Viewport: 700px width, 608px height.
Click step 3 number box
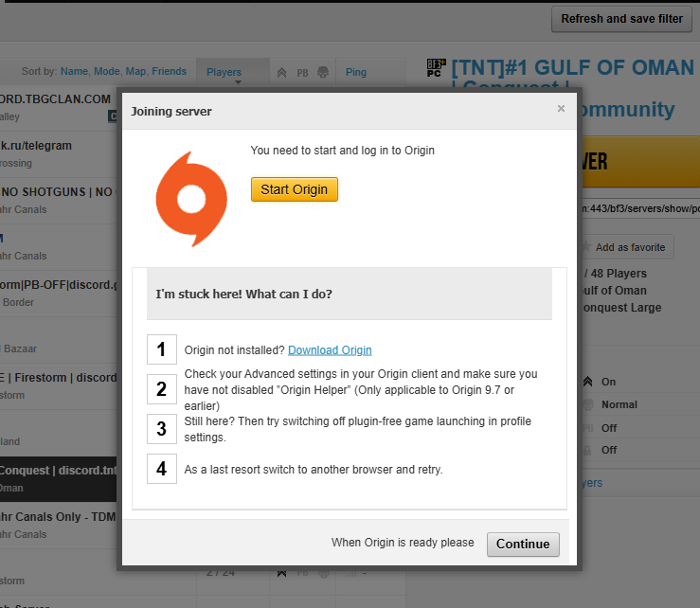coord(162,429)
